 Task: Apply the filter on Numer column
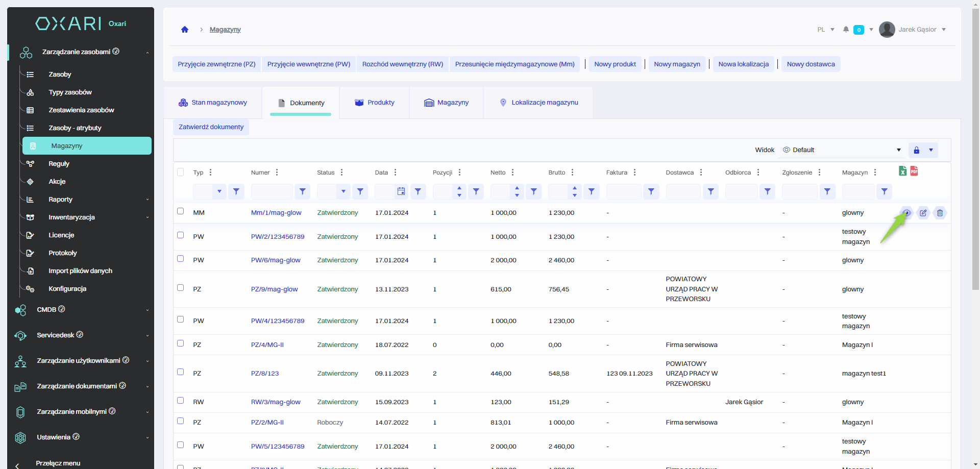point(302,191)
